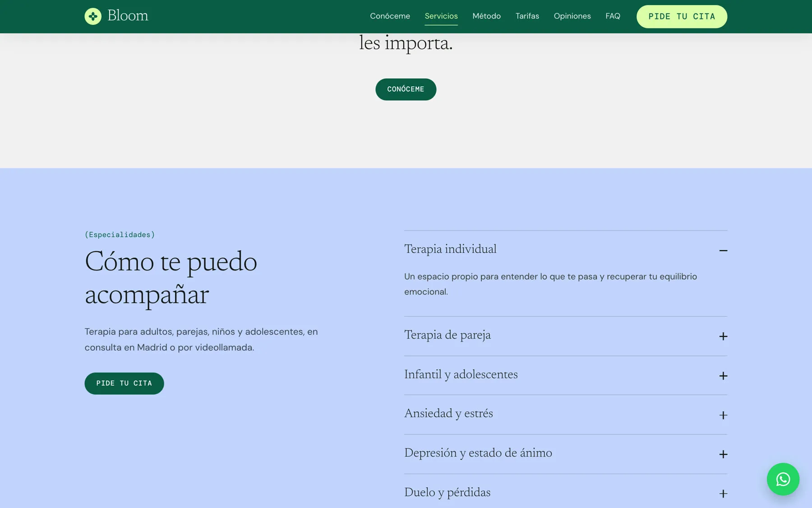
Task: Click the text beginning 'Un espacio propio para entender'
Action: click(550, 284)
